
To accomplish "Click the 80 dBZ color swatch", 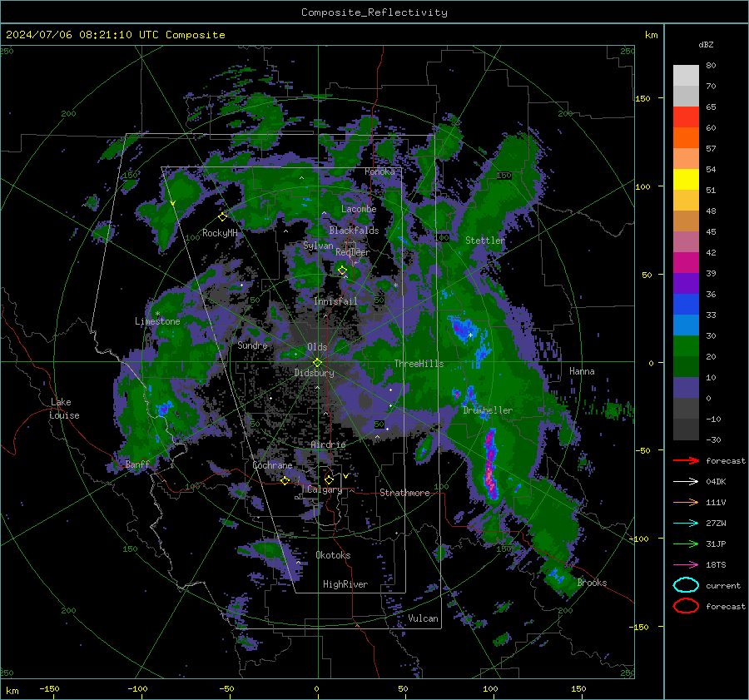I will (686, 76).
